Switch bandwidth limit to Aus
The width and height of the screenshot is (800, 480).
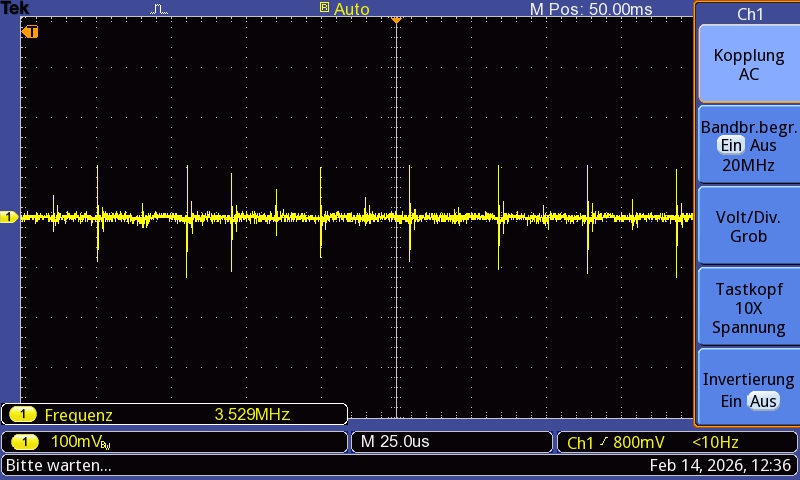(764, 146)
